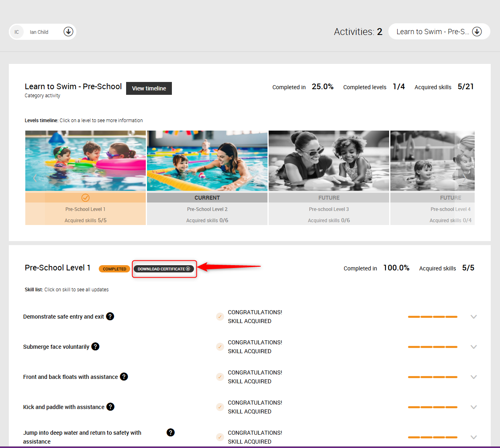Show help for Kick and paddle with assistance
The height and width of the screenshot is (448, 500).
tap(110, 407)
